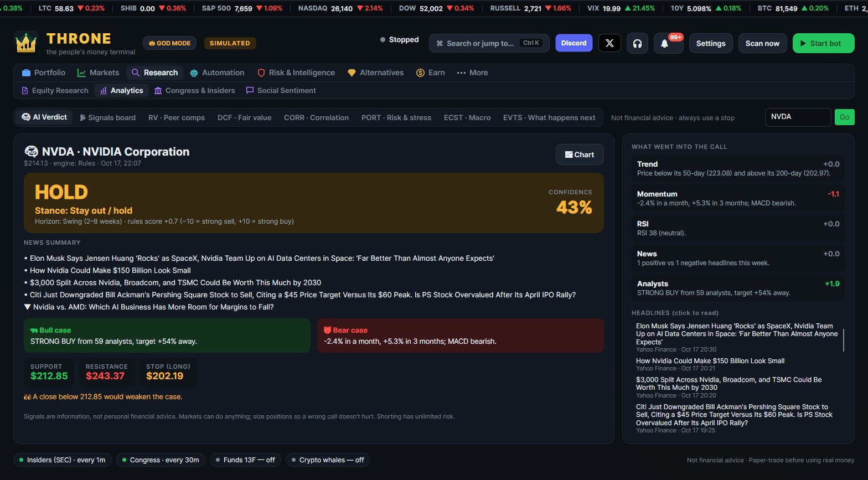The image size is (868, 480).
Task: Toggle Crypto whales feed on
Action: pyautogui.click(x=328, y=460)
